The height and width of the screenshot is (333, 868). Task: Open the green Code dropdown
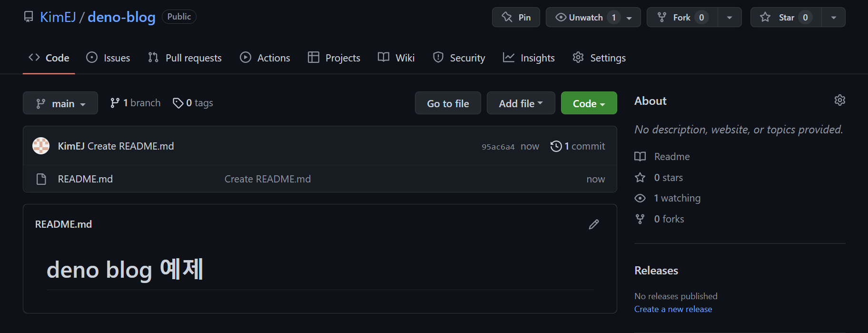589,103
